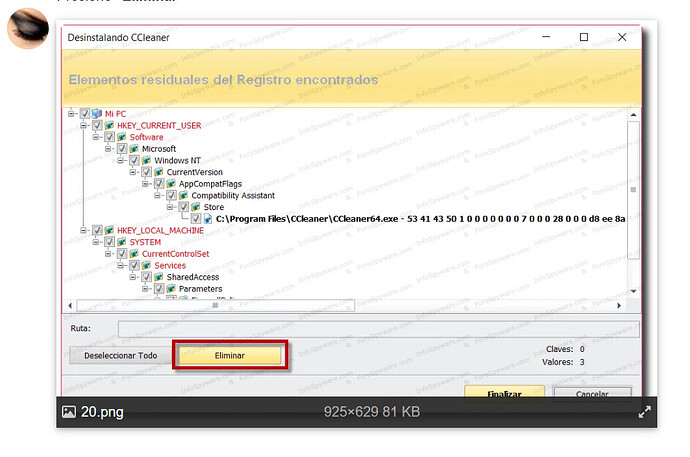The width and height of the screenshot is (690, 457).
Task: Select the Compatibility Assistant tree label
Action: (x=233, y=195)
